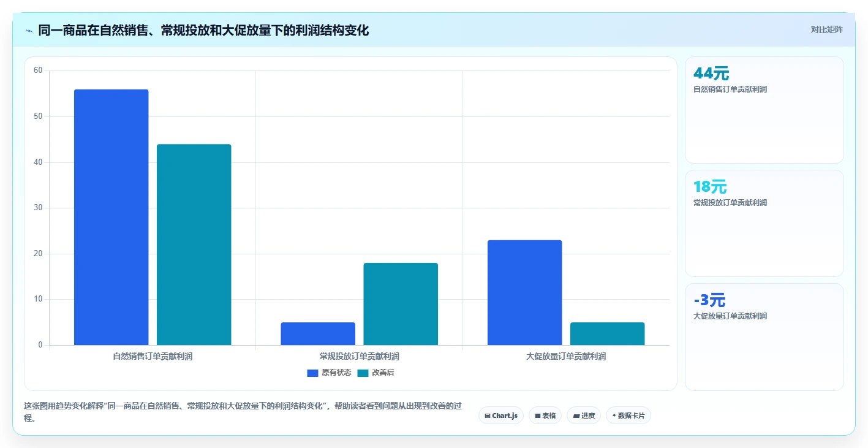Click the 数据卡片 tag icon
This screenshot has height=448, width=868.
tap(614, 416)
